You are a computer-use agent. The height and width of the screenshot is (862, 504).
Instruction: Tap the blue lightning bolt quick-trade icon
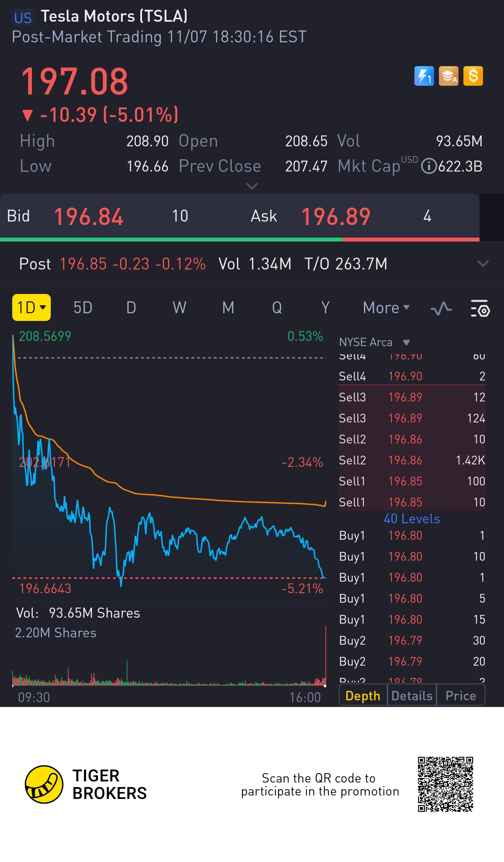point(424,76)
